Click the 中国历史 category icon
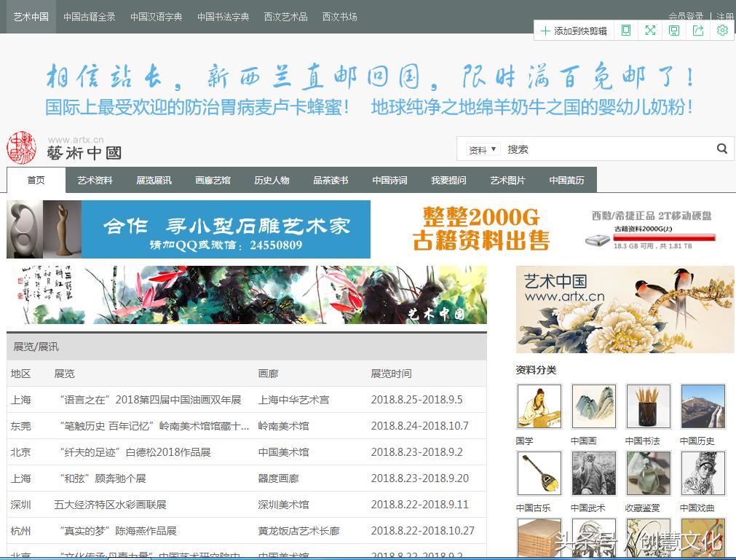Image resolution: width=736 pixels, height=560 pixels. (x=702, y=407)
